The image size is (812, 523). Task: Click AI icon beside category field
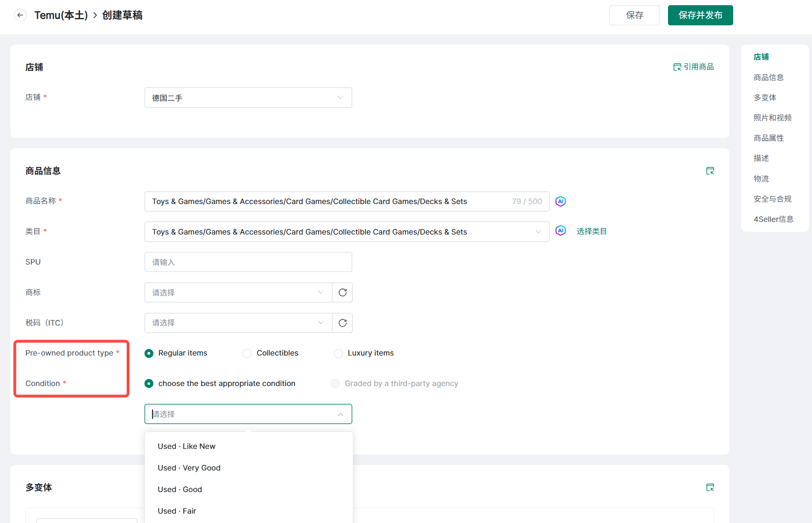pos(560,231)
